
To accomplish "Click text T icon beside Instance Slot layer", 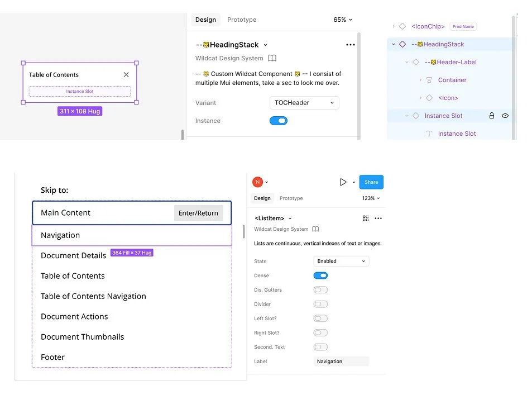I will coord(429,134).
